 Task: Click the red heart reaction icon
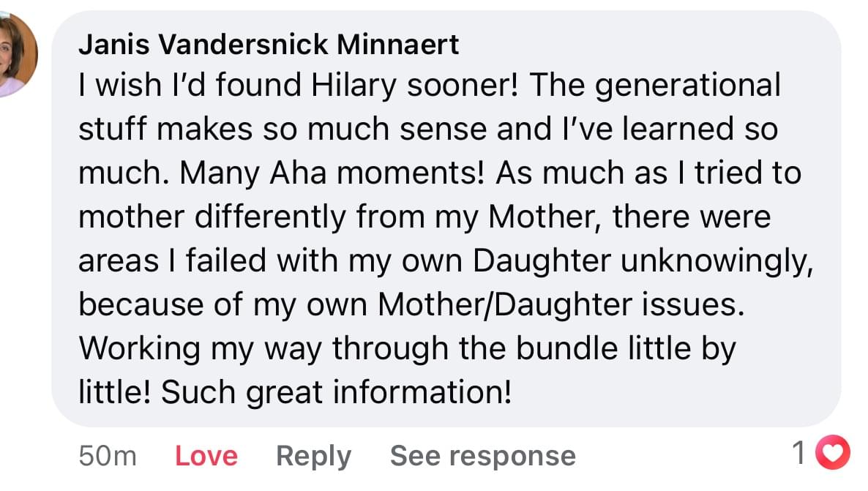[x=833, y=454]
